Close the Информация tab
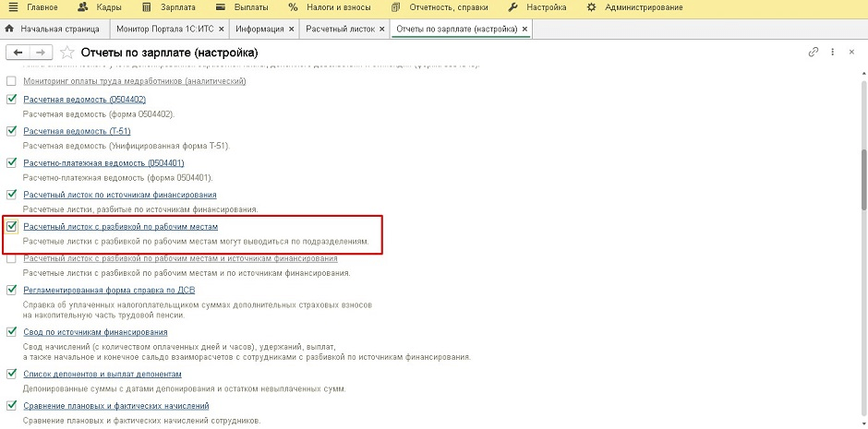 pos(291,29)
